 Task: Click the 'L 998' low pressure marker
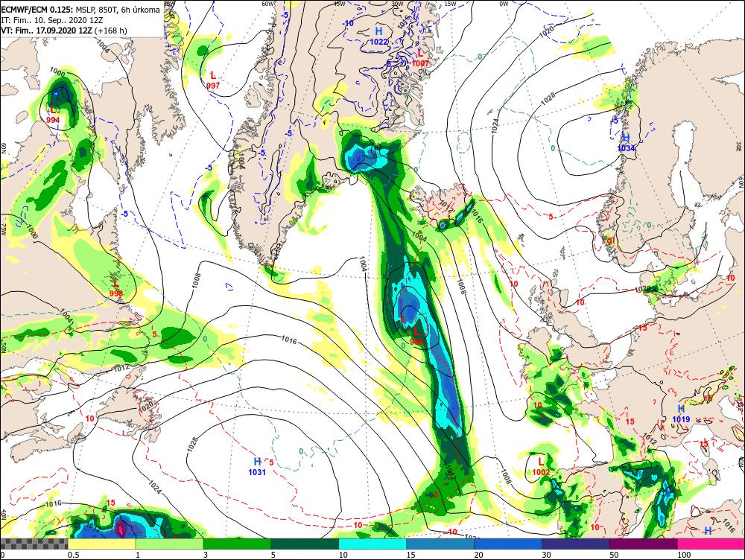tap(116, 288)
